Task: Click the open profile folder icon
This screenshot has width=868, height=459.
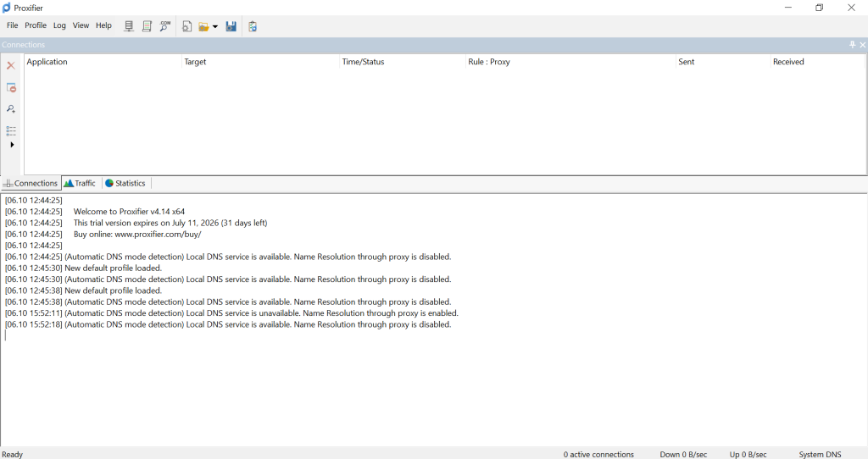Action: coord(203,26)
